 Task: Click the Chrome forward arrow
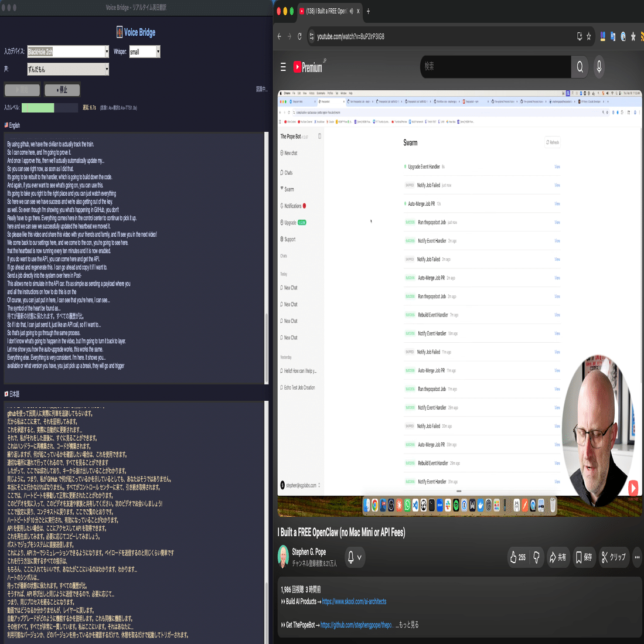click(x=289, y=36)
